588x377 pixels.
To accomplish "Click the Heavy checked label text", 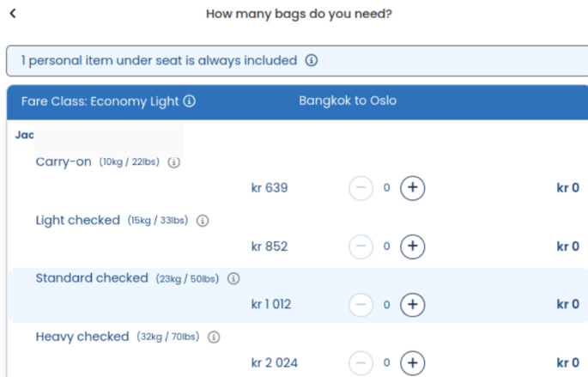I will point(82,337).
